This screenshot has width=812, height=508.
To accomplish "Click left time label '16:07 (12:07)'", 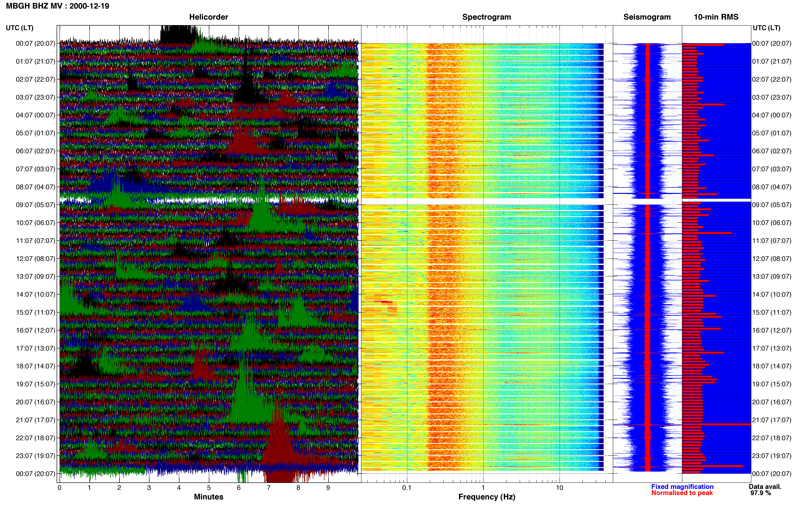I will tap(35, 330).
